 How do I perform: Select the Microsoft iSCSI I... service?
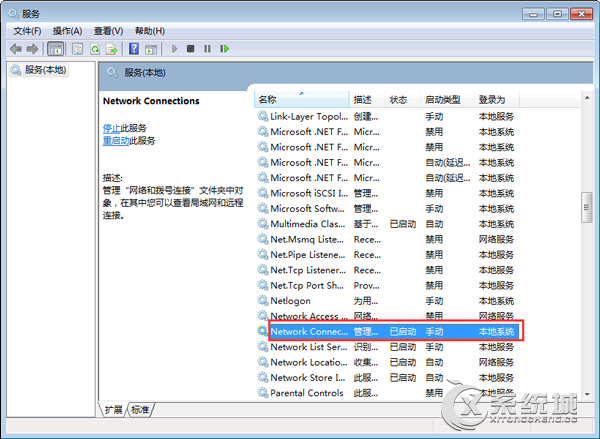[388, 193]
